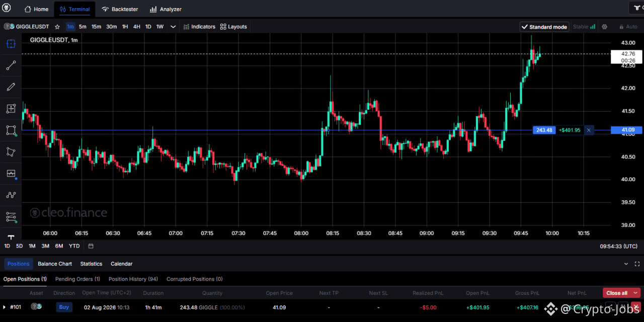The height and width of the screenshot is (322, 644).
Task: Select the Fibonacci retracement tool
Action: (x=11, y=217)
